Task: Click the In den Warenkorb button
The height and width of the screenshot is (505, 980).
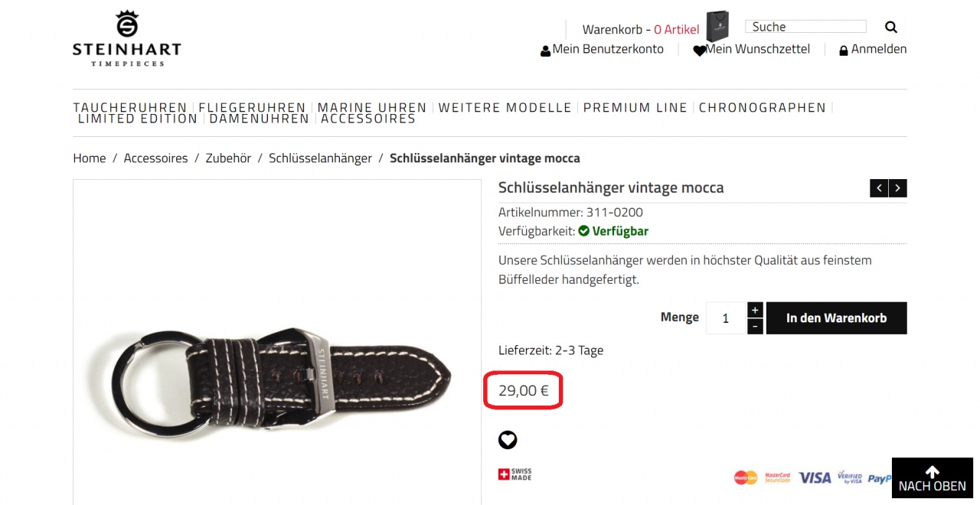Action: point(836,318)
